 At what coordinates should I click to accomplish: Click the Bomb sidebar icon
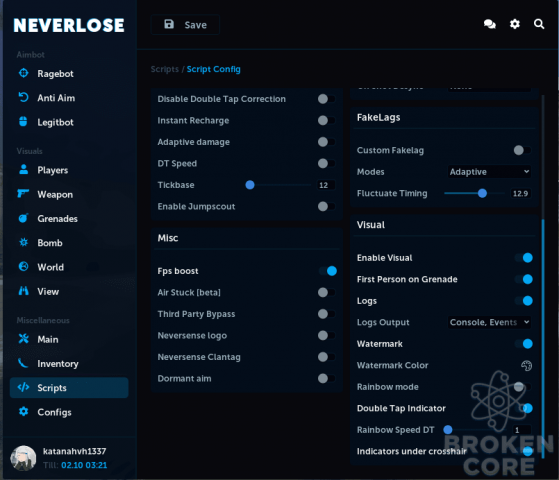tap(24, 242)
